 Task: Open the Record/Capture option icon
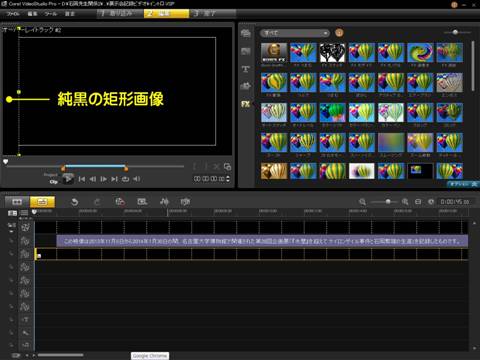pos(120,202)
